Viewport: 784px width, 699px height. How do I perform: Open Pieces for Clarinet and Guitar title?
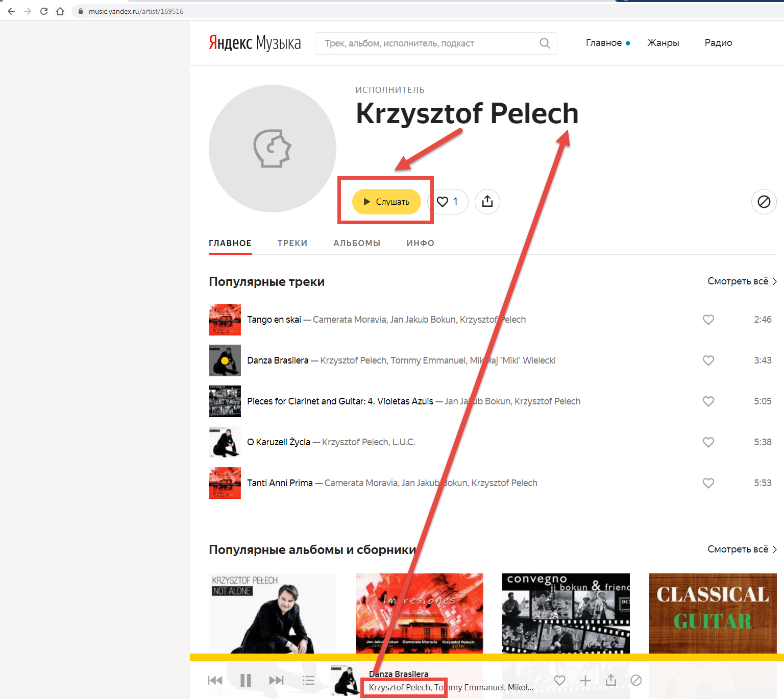(340, 401)
